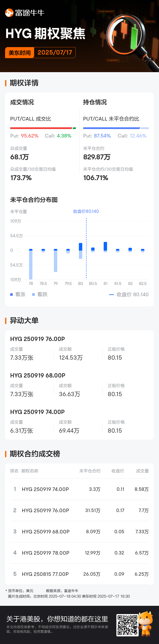Image resolution: width=159 pixels, height=644 pixels.
Task: Click the 期权合约成交榜 section heading
Action: click(35, 454)
